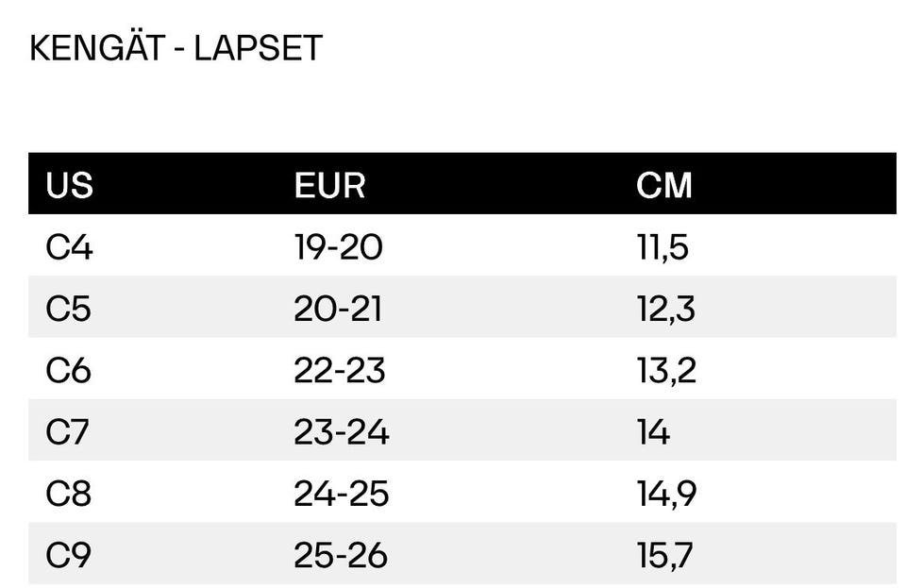Select the C9 size cell
This screenshot has height=588, width=906.
[x=69, y=555]
